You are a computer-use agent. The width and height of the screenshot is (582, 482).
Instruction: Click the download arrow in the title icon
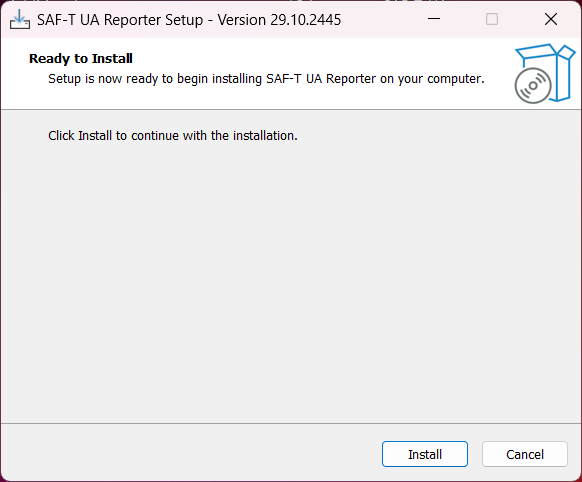click(x=19, y=16)
